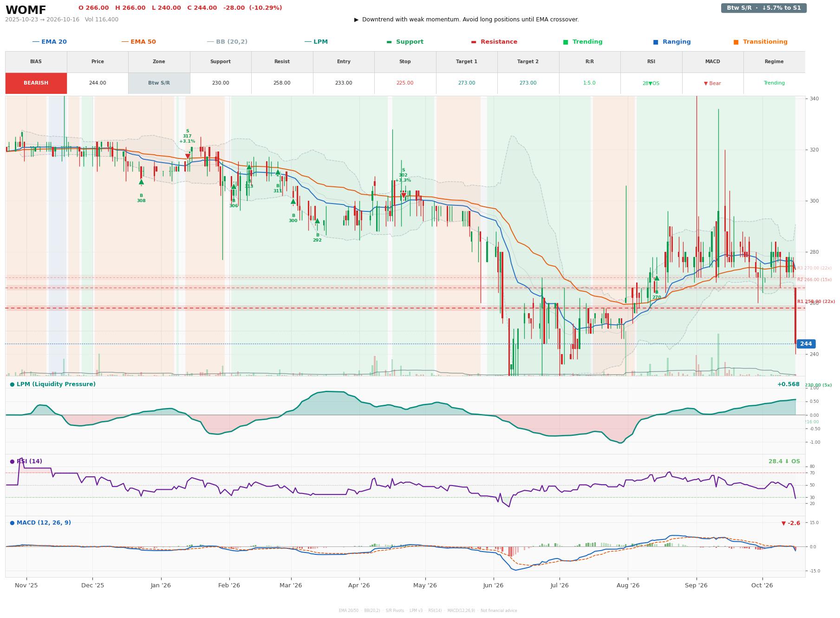
Task: Select the buy triangle above the B 313 label
Action: (x=249, y=167)
